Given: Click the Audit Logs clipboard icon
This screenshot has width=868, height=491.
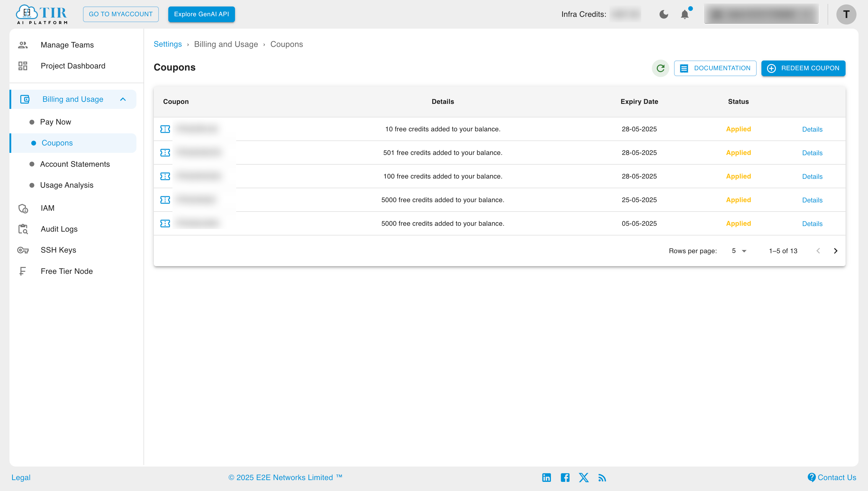Looking at the screenshot, I should point(23,229).
